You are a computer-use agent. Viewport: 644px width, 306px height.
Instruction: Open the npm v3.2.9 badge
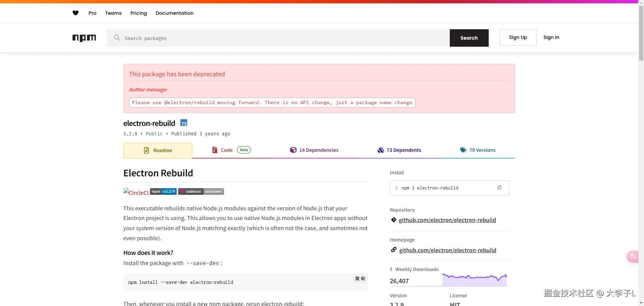click(x=163, y=191)
